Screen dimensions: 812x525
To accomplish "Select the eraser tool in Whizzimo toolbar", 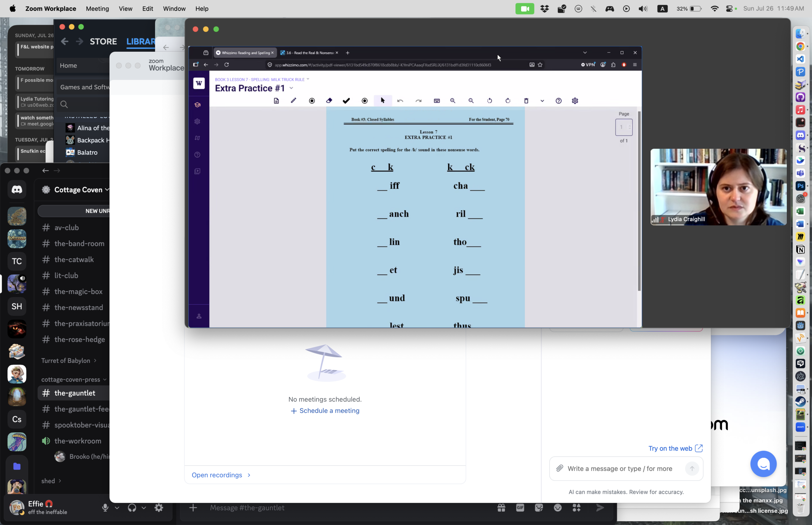I will coord(329,101).
